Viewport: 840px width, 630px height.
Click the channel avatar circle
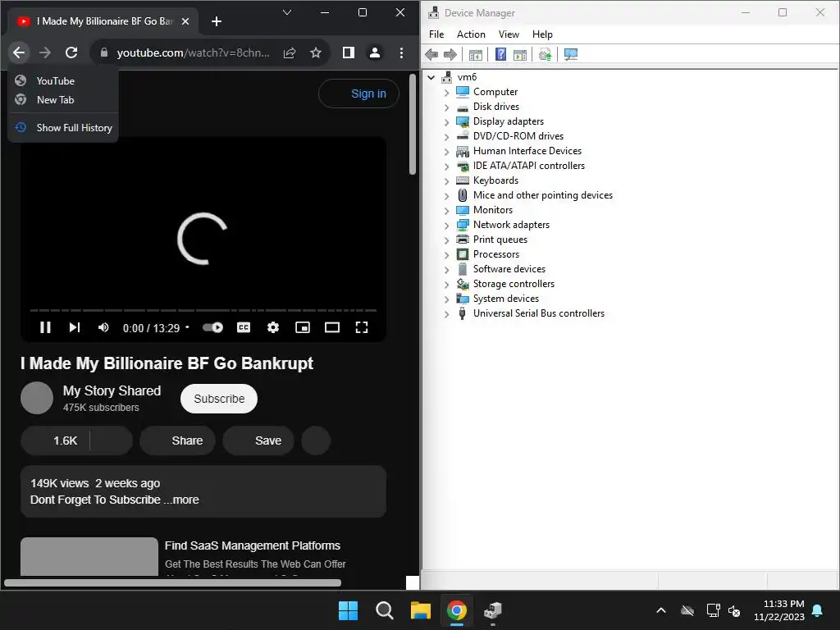(x=37, y=398)
